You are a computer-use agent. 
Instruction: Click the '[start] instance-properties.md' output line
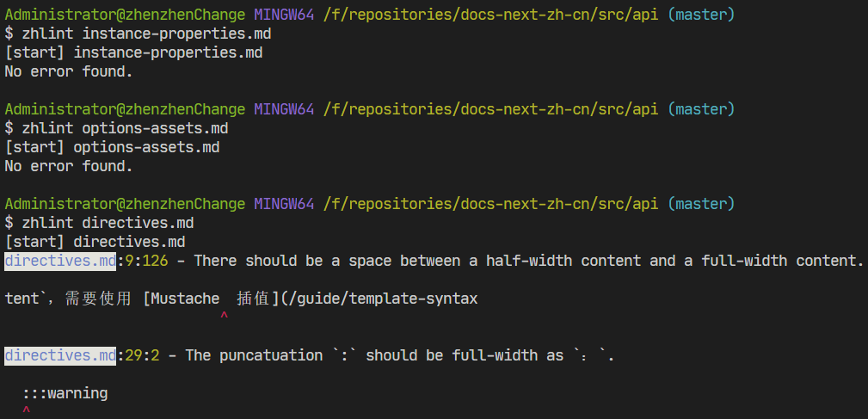click(133, 52)
